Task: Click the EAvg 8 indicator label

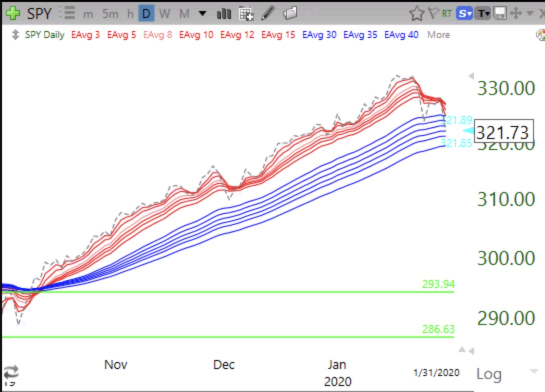Action: point(157,35)
